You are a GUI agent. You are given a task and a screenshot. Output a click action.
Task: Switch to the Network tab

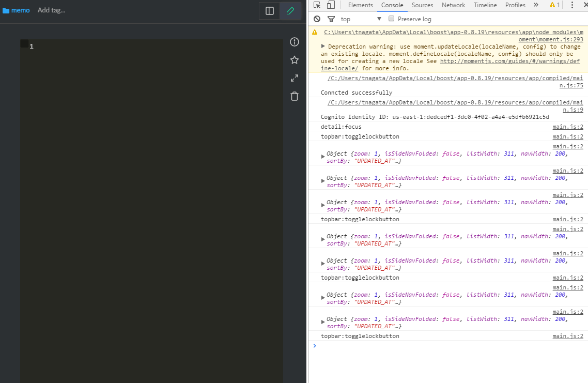coord(453,5)
